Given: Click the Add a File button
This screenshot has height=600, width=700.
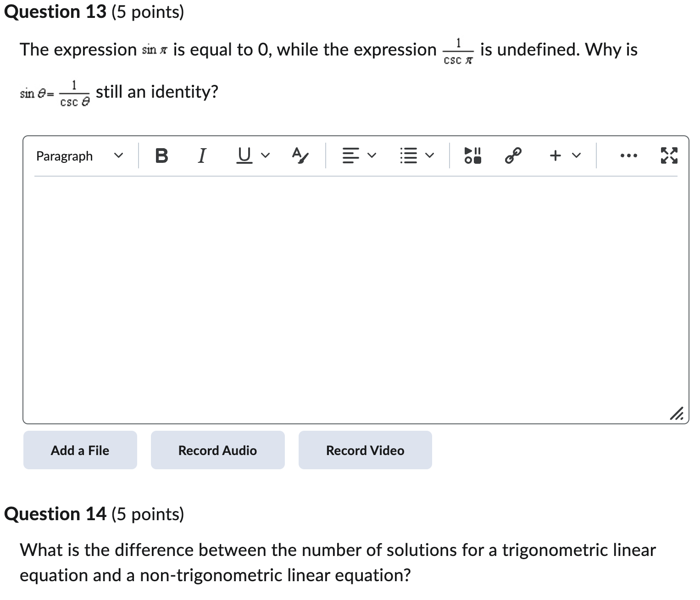Looking at the screenshot, I should point(79,450).
